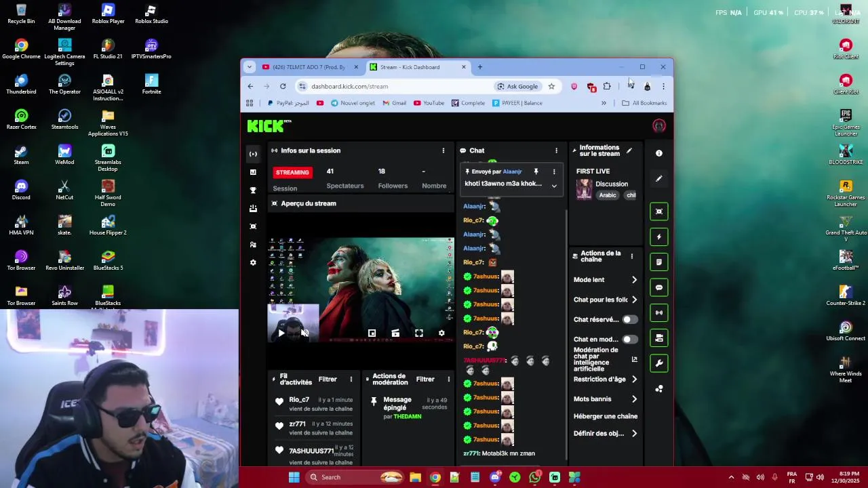
Task: Open AI chat moderation external link
Action: [x=634, y=359]
